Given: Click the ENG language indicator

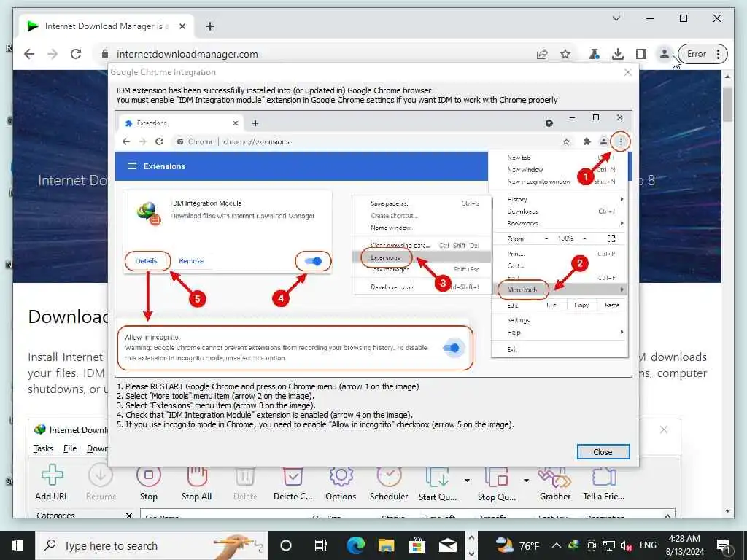Looking at the screenshot, I should 648,545.
